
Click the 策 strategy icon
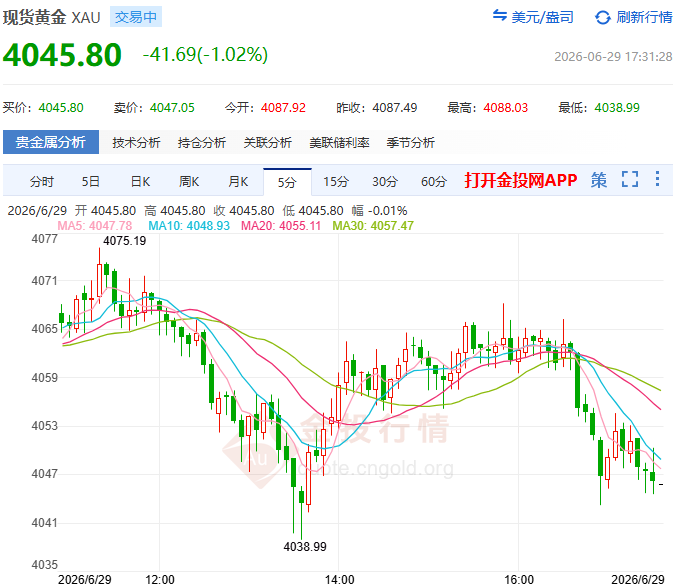599,180
